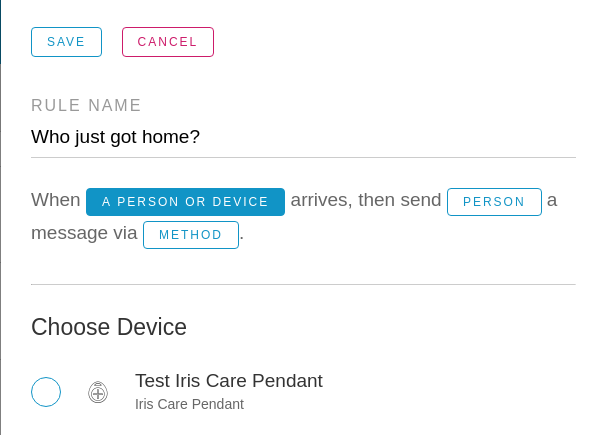
Task: Click the Choose Device heading
Action: tap(109, 327)
